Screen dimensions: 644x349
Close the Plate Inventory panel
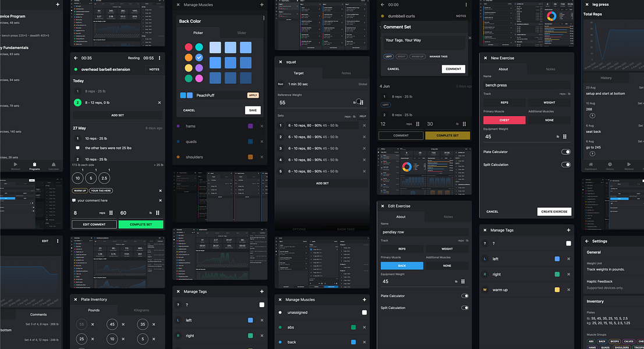[76, 300]
